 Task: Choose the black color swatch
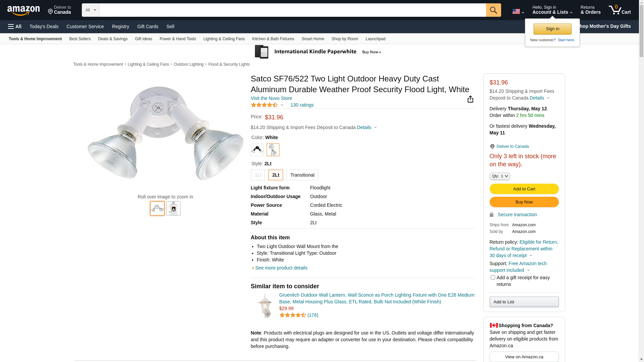(257, 150)
